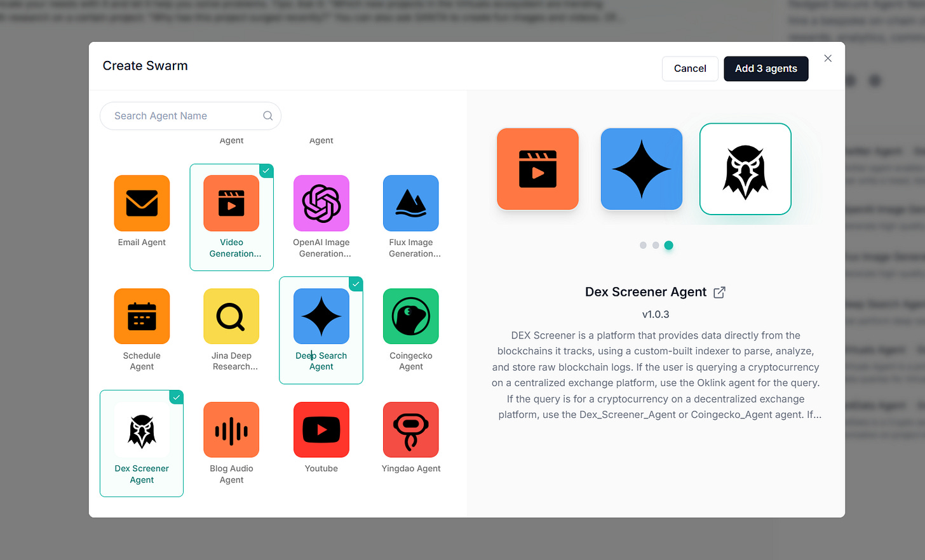Select the Email Agent icon

tap(142, 203)
